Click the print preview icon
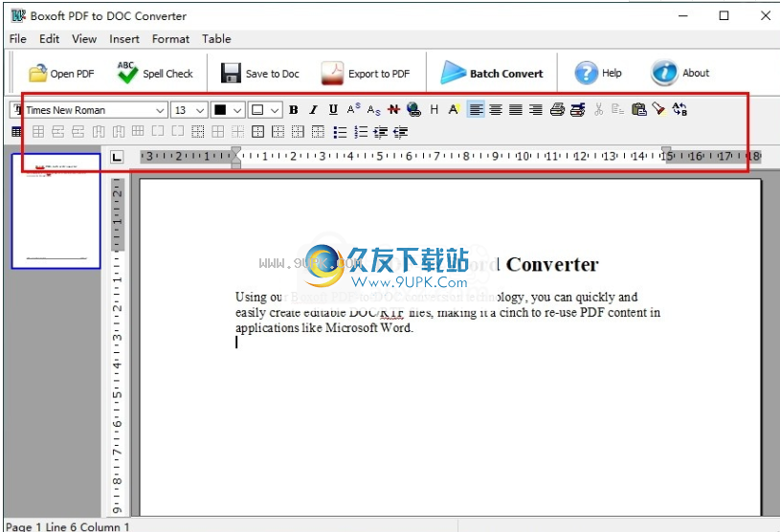The width and height of the screenshot is (780, 532). 577,109
